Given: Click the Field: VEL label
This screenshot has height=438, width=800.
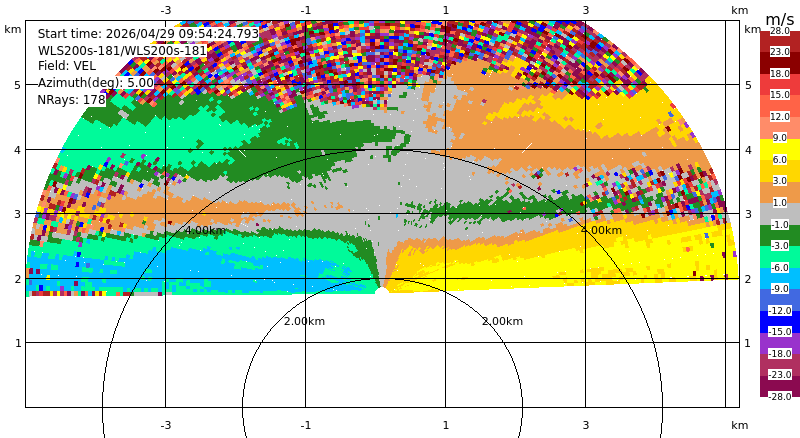Looking at the screenshot, I should tap(67, 66).
